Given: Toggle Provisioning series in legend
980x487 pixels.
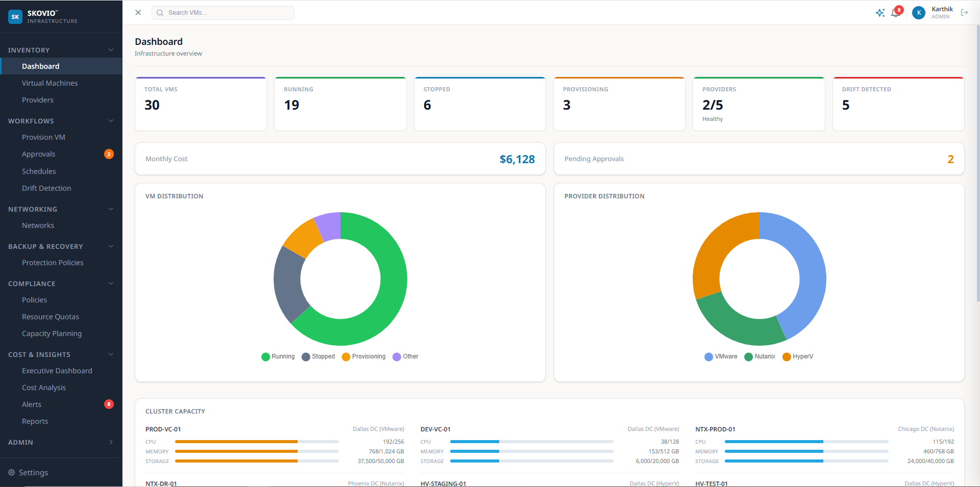Looking at the screenshot, I should pyautogui.click(x=364, y=356).
